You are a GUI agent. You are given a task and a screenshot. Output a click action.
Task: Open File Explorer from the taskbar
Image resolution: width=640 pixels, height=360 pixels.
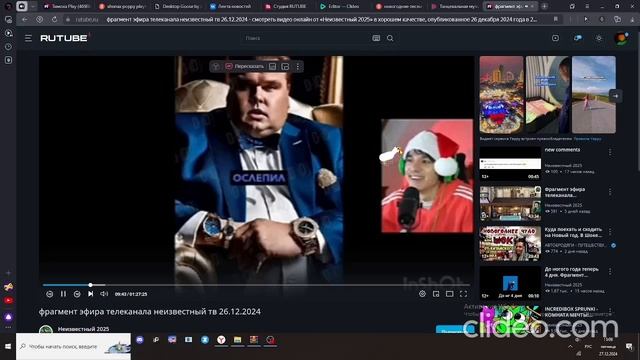(238, 340)
